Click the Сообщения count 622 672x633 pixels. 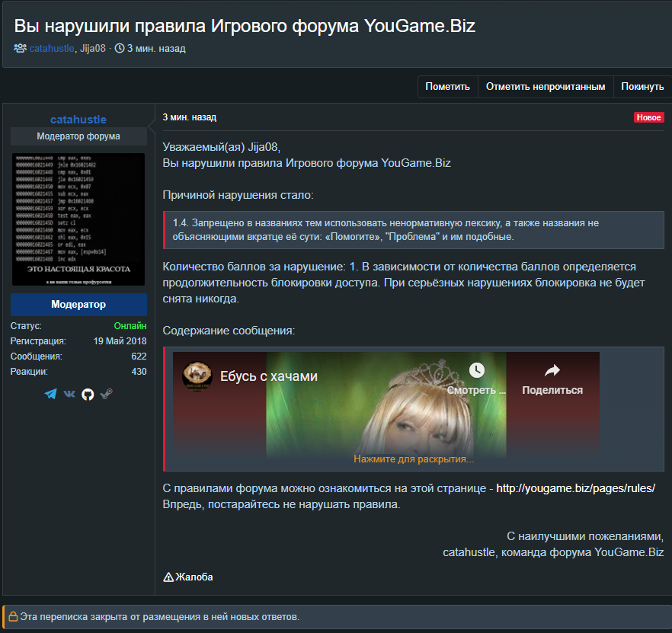139,356
